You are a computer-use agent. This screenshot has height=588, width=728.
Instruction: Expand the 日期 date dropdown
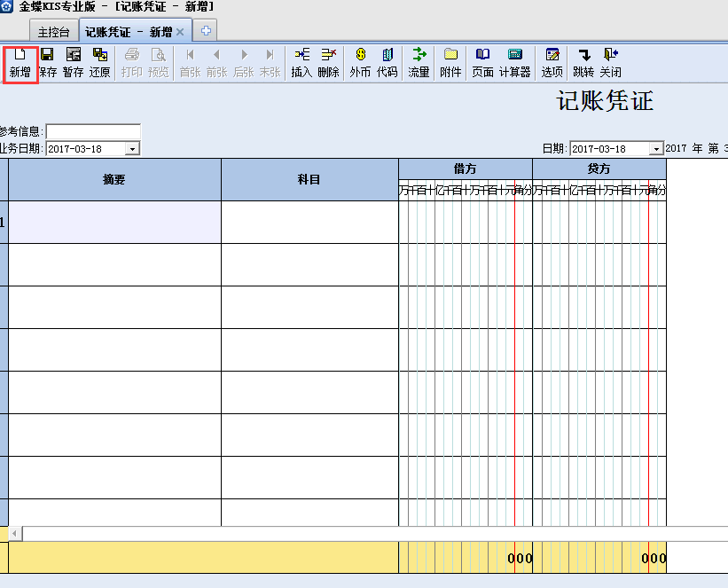tap(656, 149)
